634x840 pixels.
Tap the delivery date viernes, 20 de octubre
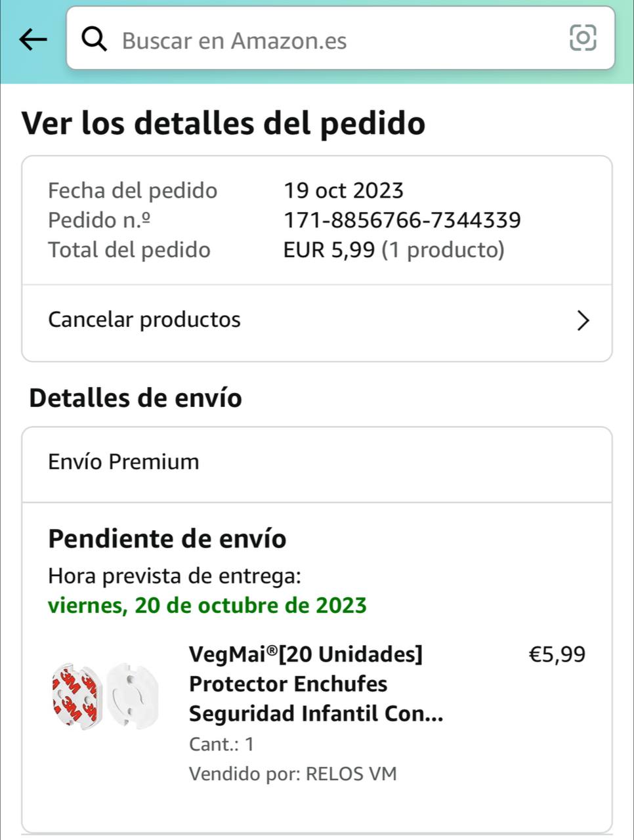(x=207, y=605)
